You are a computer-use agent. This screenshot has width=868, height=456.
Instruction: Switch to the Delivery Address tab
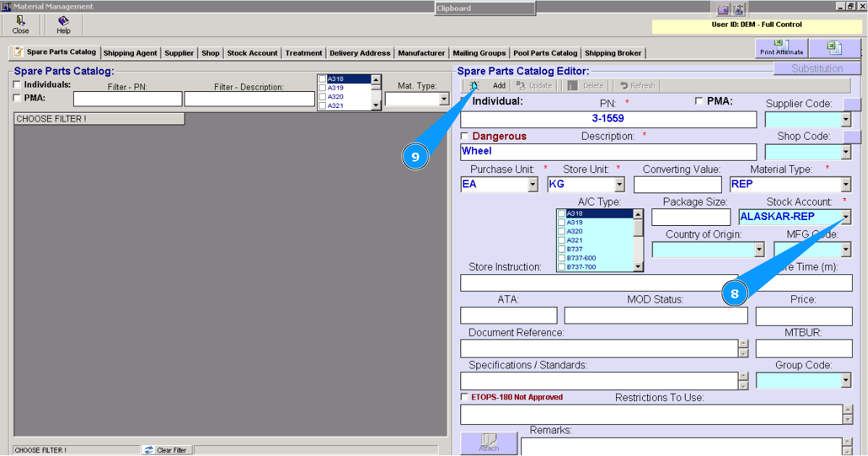(360, 53)
